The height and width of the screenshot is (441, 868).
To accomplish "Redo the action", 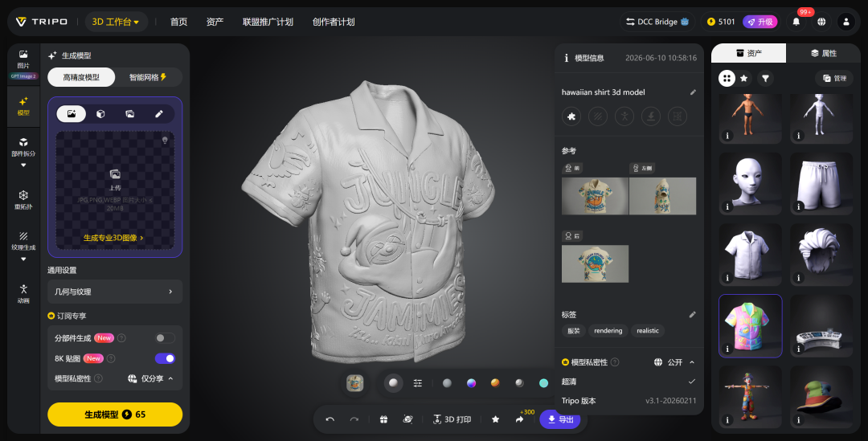I will point(354,419).
